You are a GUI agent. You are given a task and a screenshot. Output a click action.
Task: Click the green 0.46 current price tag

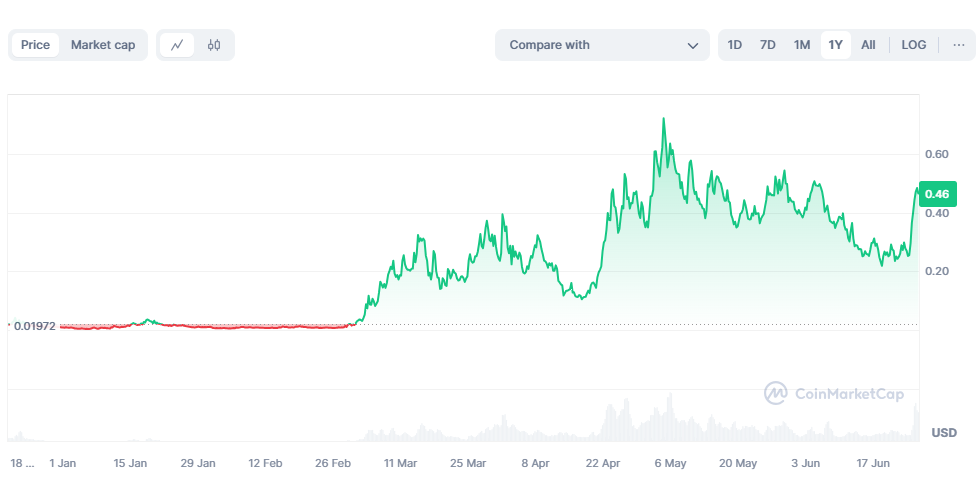click(x=937, y=194)
